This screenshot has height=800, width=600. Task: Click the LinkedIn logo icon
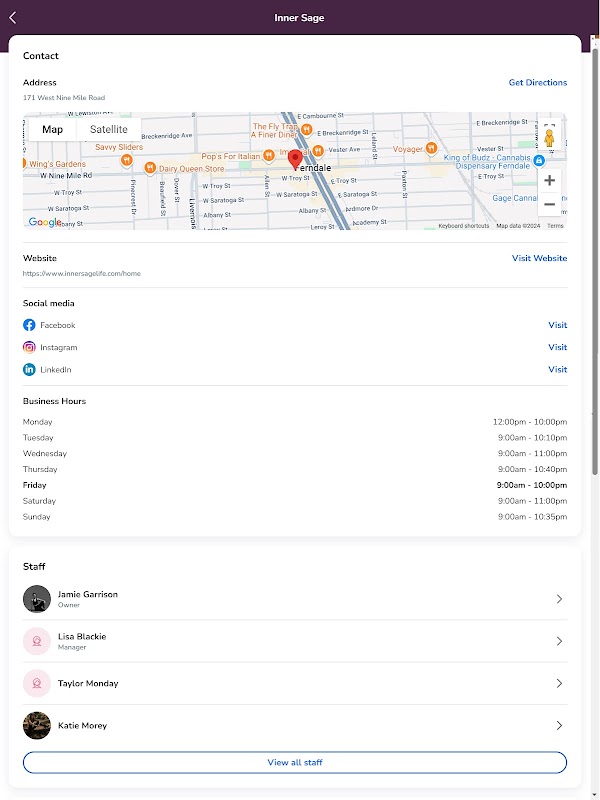(29, 369)
